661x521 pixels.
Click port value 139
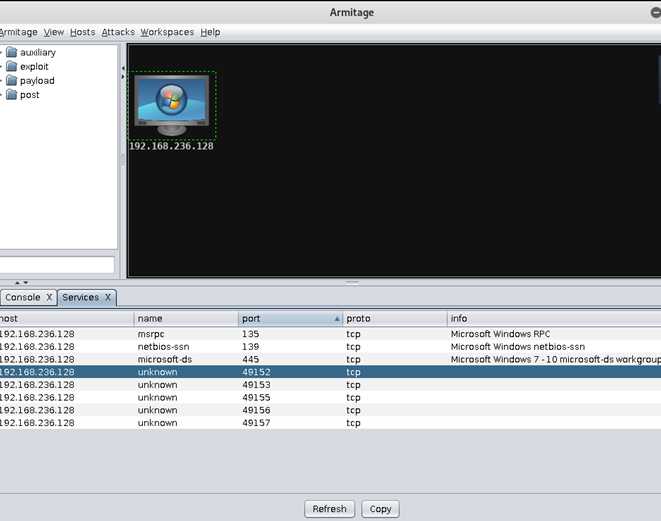pyautogui.click(x=250, y=346)
